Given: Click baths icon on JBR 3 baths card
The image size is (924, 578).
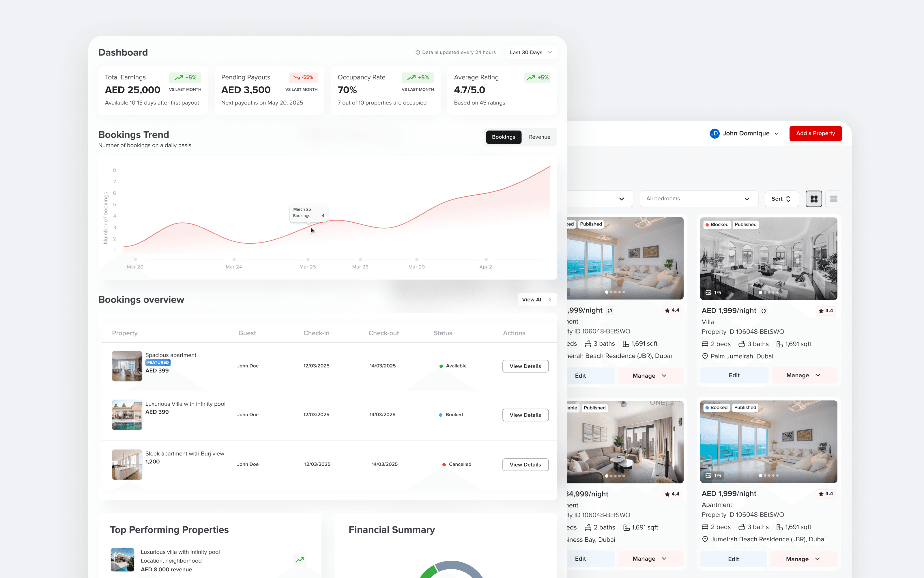Looking at the screenshot, I should click(588, 344).
